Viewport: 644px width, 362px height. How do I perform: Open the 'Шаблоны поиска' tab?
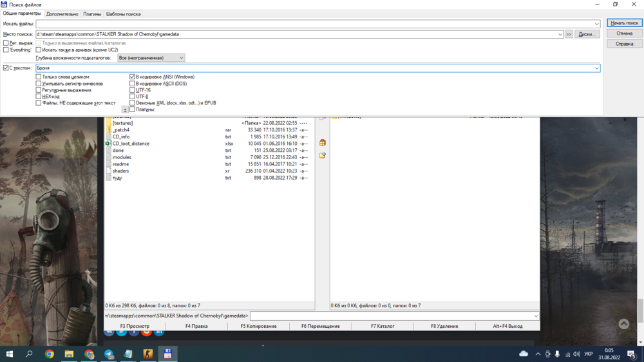123,14
